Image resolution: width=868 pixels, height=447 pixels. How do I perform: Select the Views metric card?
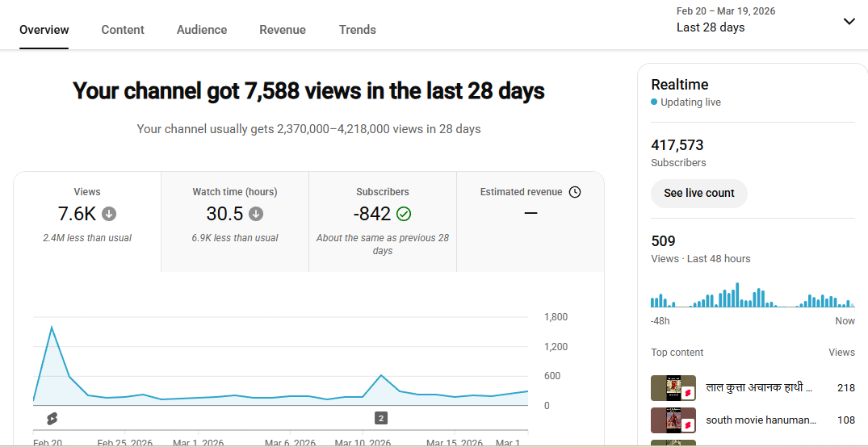(x=87, y=221)
